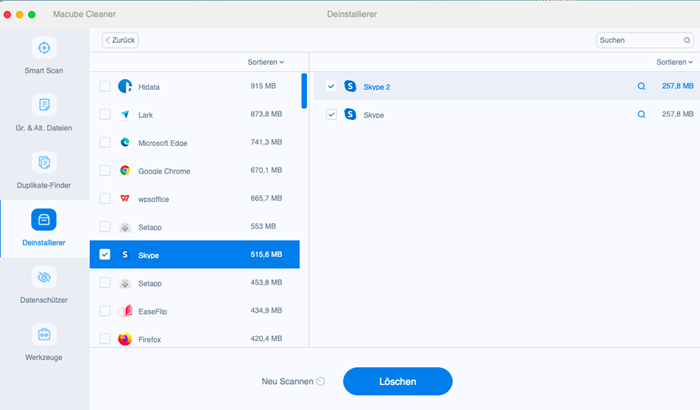700x410 pixels.
Task: Click the Firefox app icon
Action: tap(125, 339)
